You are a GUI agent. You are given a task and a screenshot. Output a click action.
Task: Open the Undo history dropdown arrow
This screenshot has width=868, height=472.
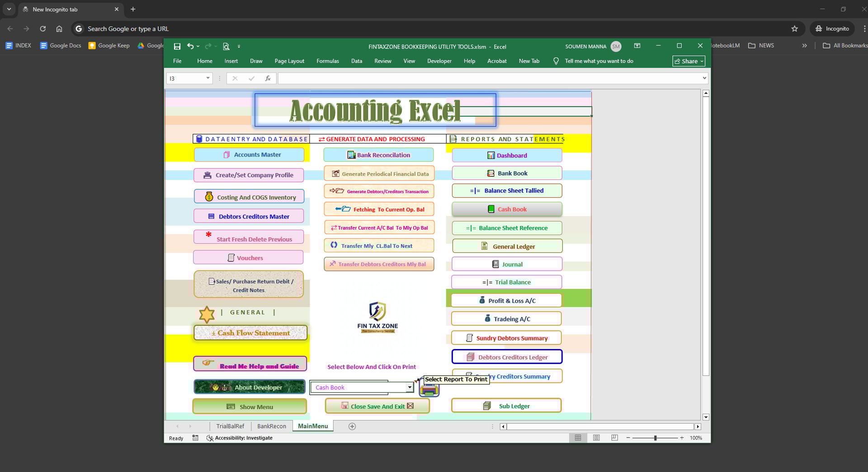coord(198,47)
